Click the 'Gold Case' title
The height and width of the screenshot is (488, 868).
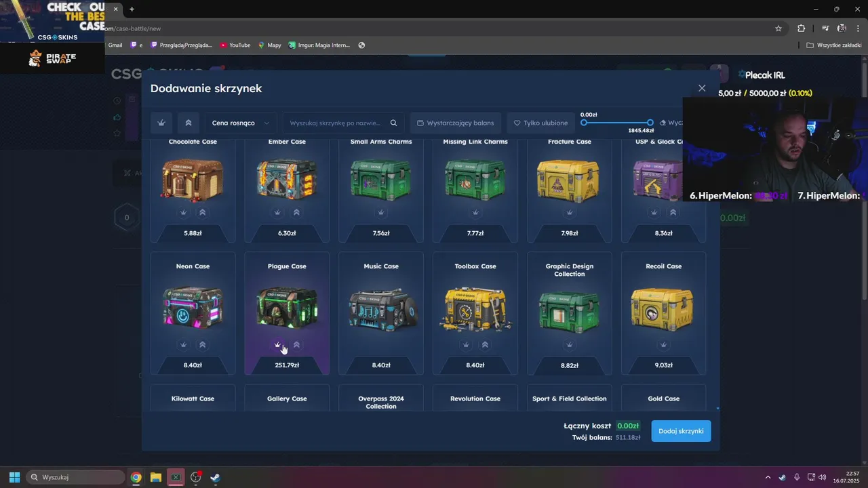(x=663, y=399)
